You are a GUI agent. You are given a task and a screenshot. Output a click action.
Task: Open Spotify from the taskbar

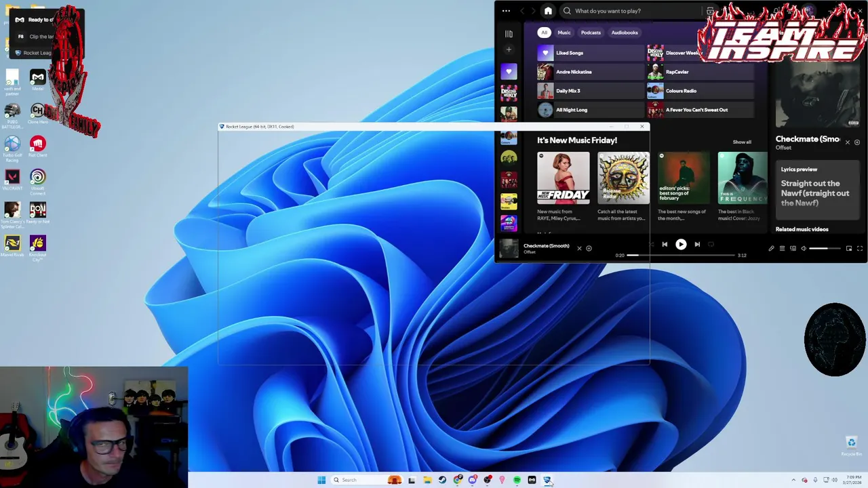517,480
